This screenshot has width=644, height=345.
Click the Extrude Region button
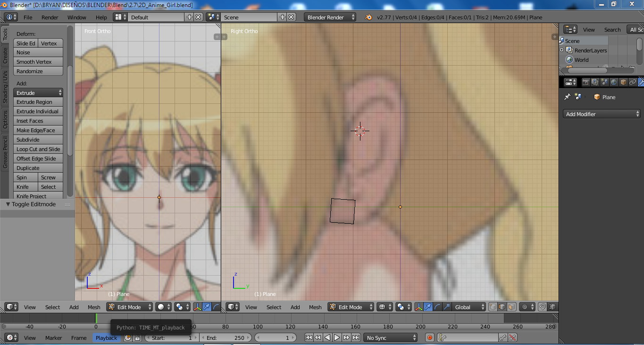click(x=38, y=102)
